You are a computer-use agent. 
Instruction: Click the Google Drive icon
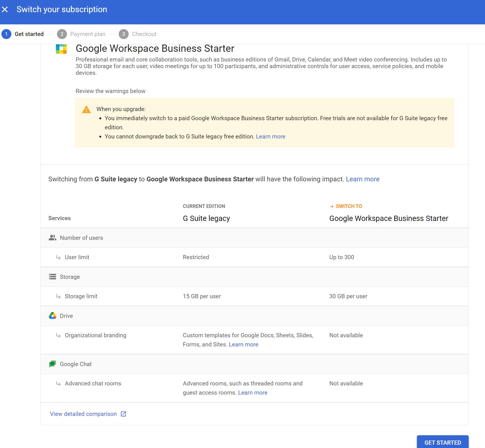point(53,316)
